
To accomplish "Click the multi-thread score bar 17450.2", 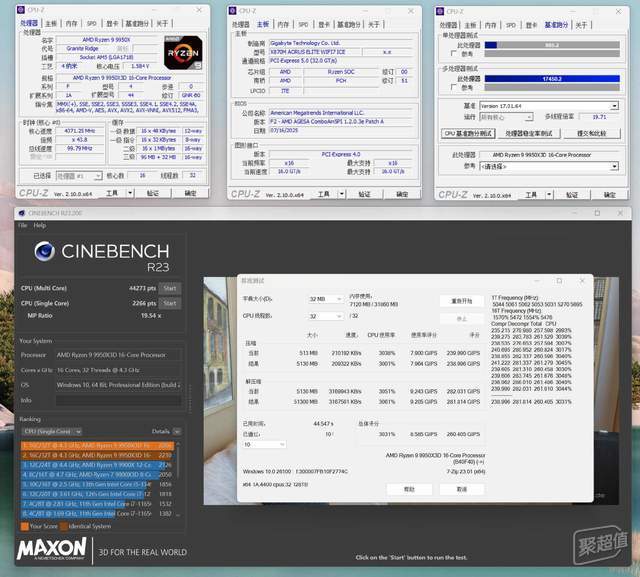I will [552, 79].
